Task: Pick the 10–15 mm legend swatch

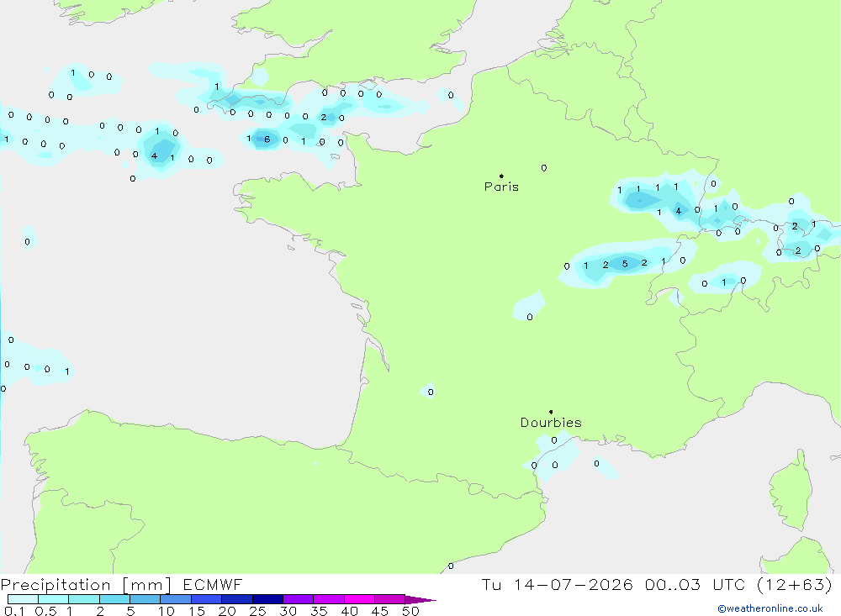Action: [x=176, y=599]
